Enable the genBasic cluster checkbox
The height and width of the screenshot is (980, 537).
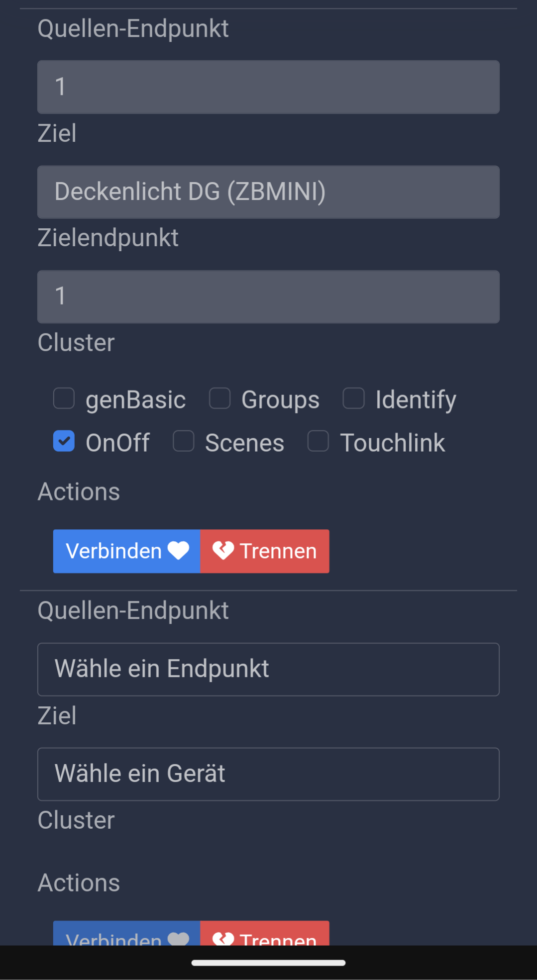point(64,398)
